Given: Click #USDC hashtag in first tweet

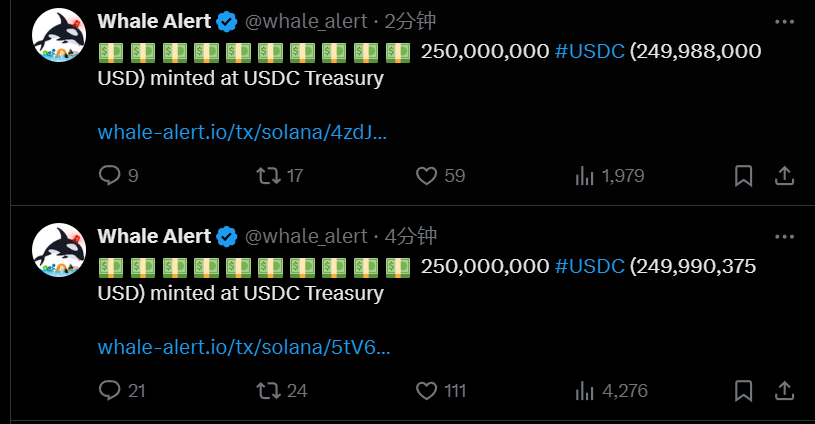Looking at the screenshot, I should [589, 51].
